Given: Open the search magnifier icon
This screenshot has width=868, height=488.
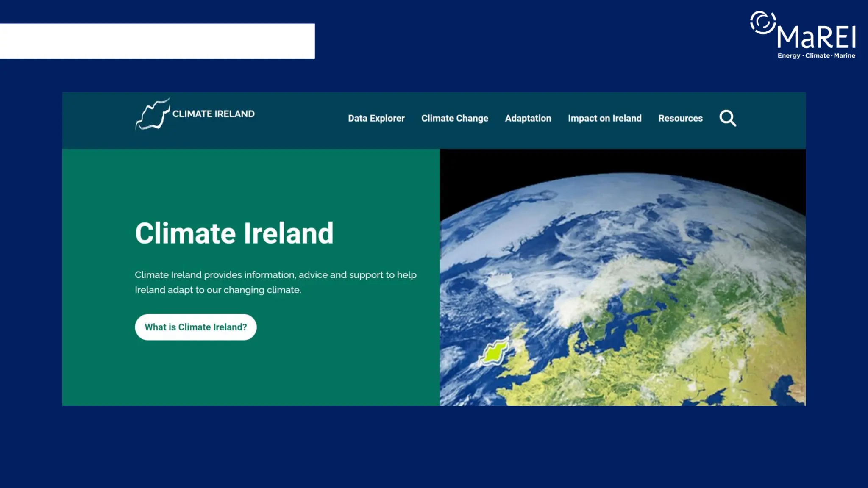Looking at the screenshot, I should coord(728,118).
